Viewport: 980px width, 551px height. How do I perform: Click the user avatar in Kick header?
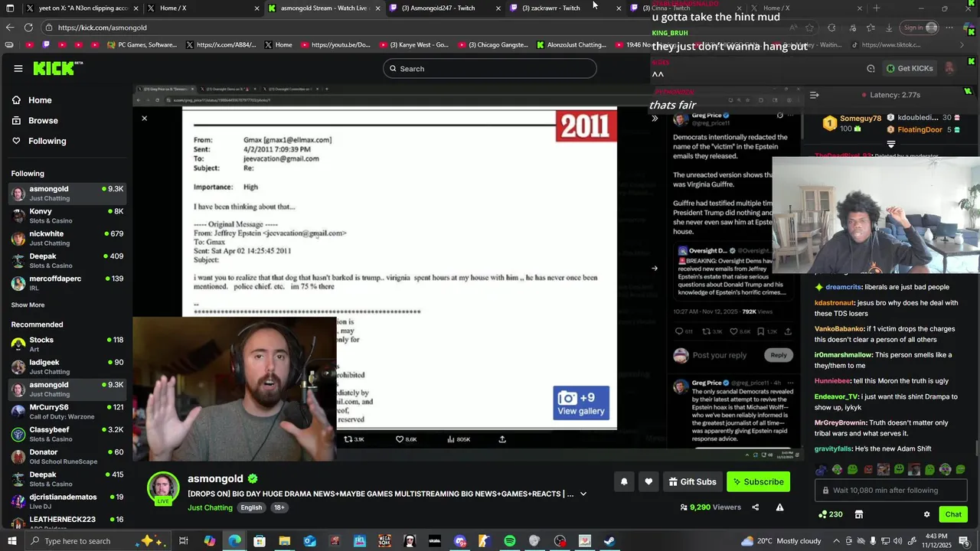pyautogui.click(x=950, y=69)
